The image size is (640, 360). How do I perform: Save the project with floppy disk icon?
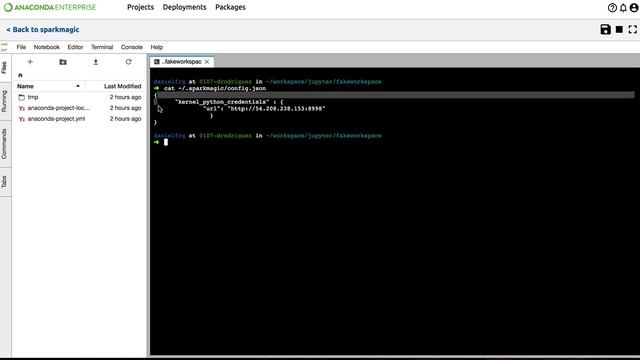[x=605, y=29]
